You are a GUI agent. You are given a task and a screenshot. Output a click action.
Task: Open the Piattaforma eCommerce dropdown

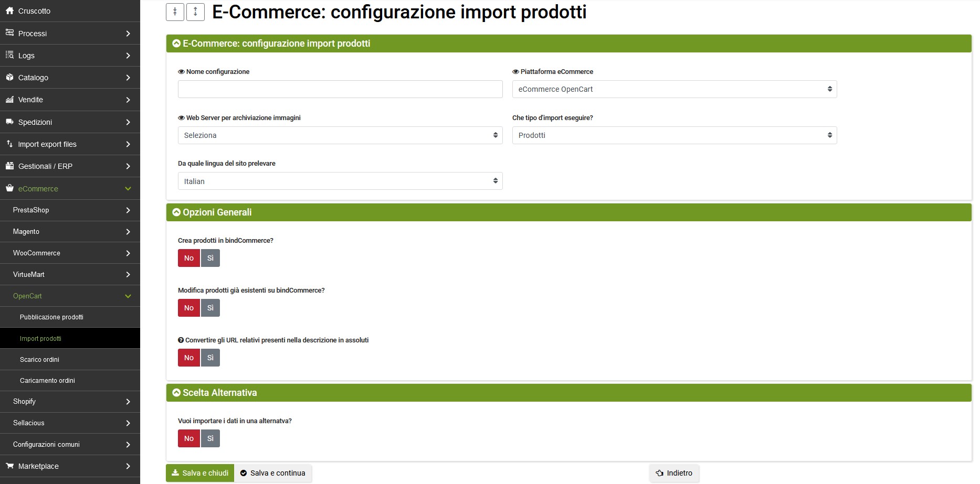[x=674, y=89]
